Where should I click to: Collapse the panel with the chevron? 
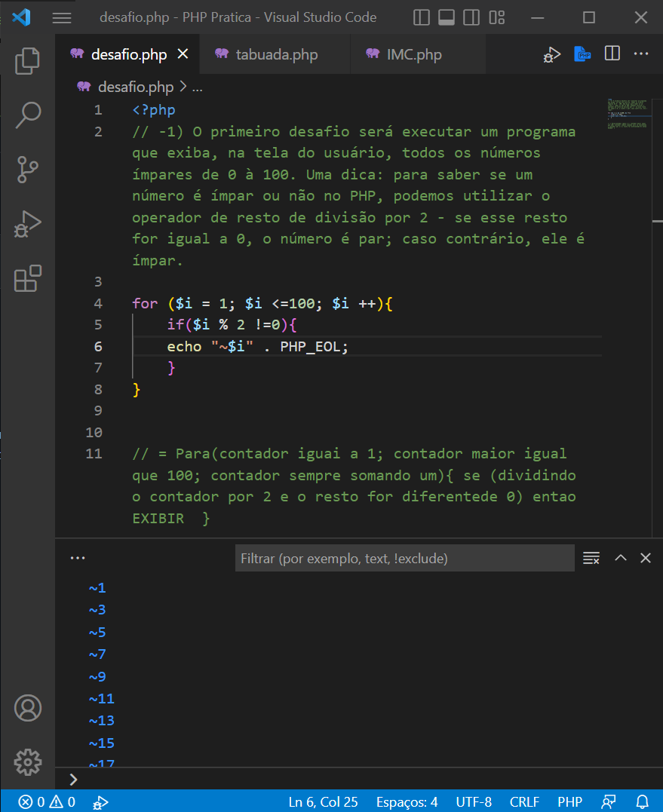pos(620,558)
